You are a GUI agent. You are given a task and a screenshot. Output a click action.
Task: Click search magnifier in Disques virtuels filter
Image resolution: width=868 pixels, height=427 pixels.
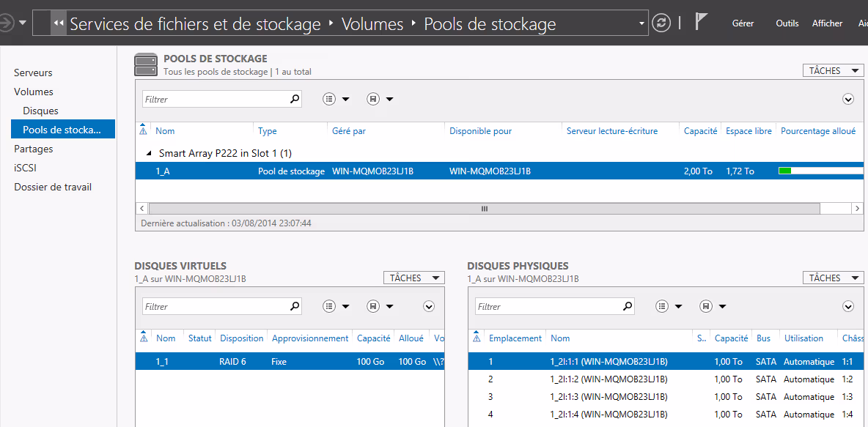pyautogui.click(x=295, y=307)
